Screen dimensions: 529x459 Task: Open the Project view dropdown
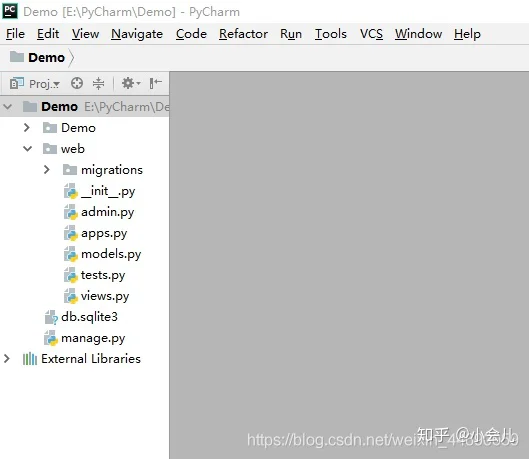coord(35,83)
